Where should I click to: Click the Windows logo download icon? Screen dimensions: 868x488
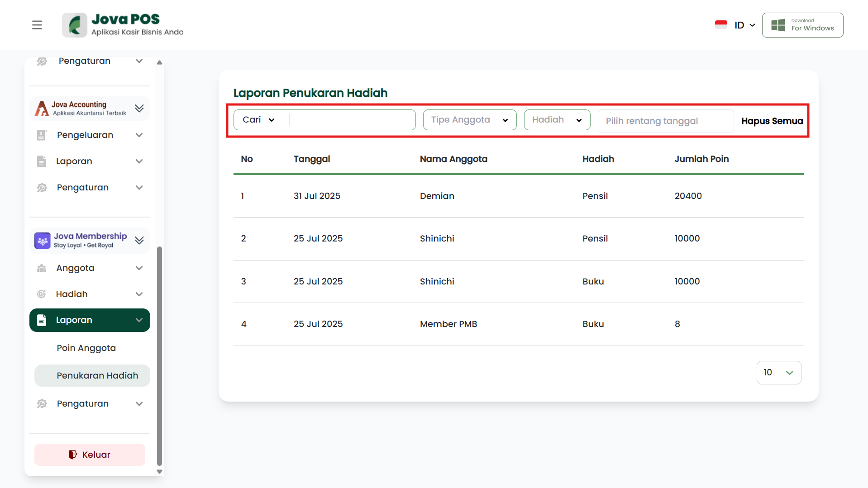[778, 25]
